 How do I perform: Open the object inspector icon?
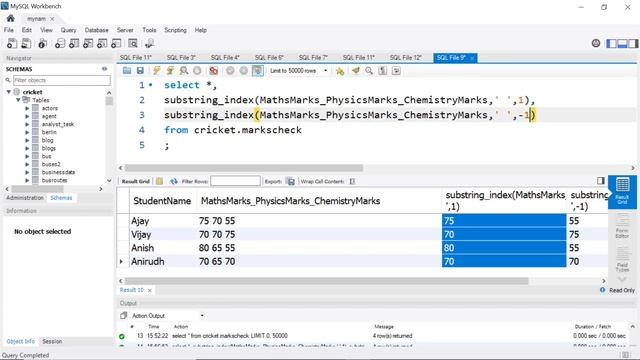[42, 43]
